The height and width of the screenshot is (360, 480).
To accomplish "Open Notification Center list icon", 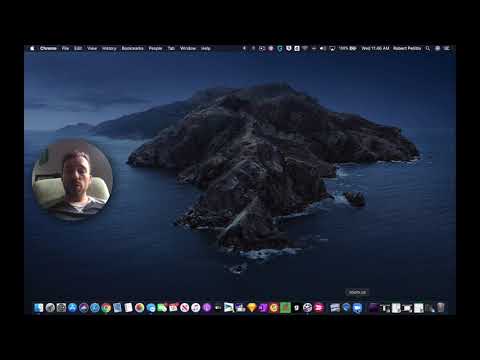I will (x=447, y=48).
